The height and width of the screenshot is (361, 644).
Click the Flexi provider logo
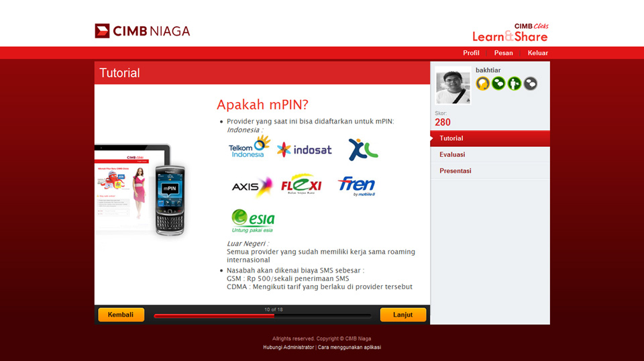pyautogui.click(x=301, y=184)
